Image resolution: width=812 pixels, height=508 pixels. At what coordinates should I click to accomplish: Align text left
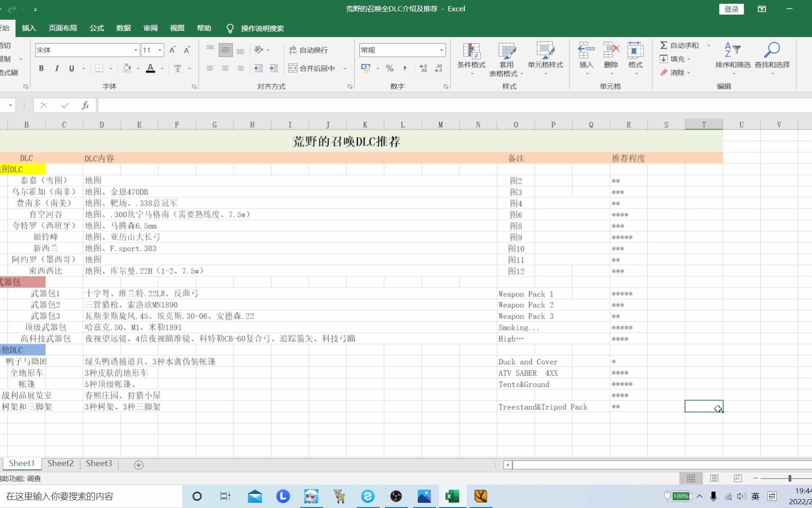coord(210,68)
